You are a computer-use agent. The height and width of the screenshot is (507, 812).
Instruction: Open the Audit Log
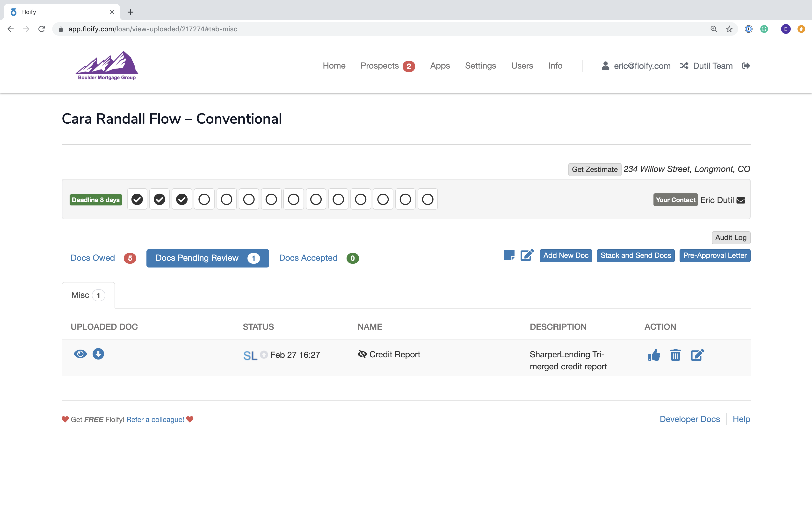coord(731,237)
